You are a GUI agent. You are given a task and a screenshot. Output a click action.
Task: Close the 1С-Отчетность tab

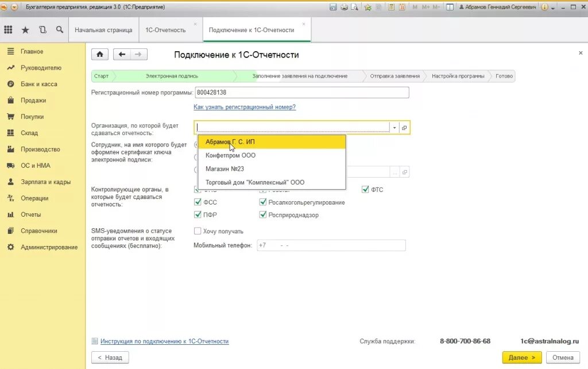(x=195, y=24)
